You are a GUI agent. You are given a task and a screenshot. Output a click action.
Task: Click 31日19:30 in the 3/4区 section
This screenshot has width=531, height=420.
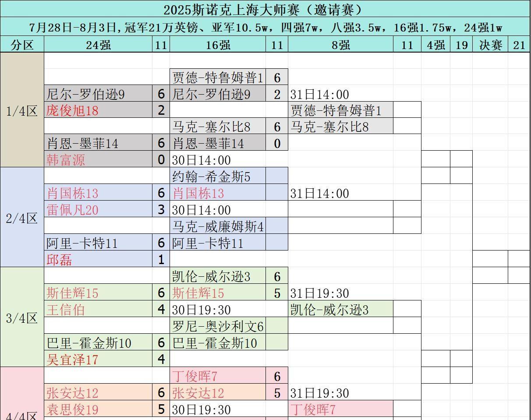pos(319,293)
